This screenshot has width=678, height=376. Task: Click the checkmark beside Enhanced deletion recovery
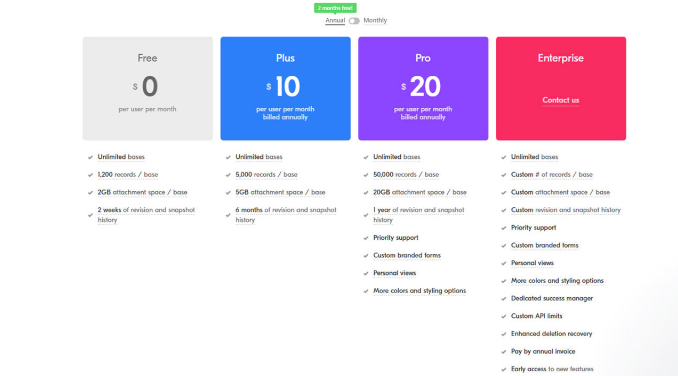pos(503,335)
